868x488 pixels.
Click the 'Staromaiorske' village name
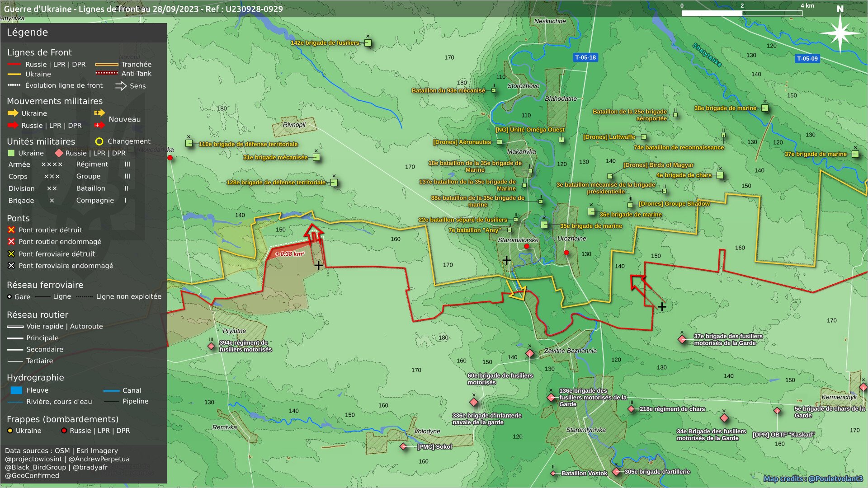(x=518, y=240)
